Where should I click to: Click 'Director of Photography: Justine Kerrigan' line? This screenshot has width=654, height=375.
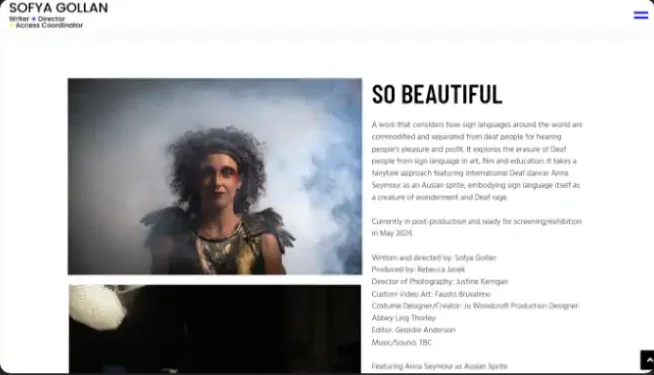[440, 282]
